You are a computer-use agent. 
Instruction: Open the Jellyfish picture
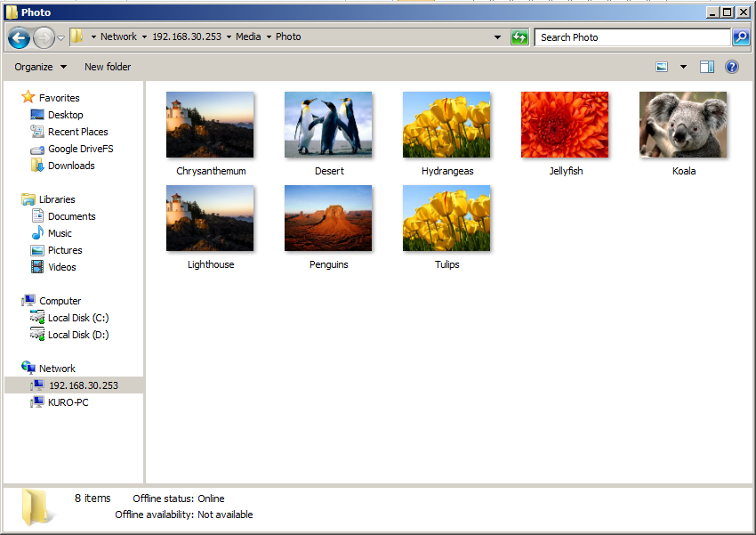(565, 124)
